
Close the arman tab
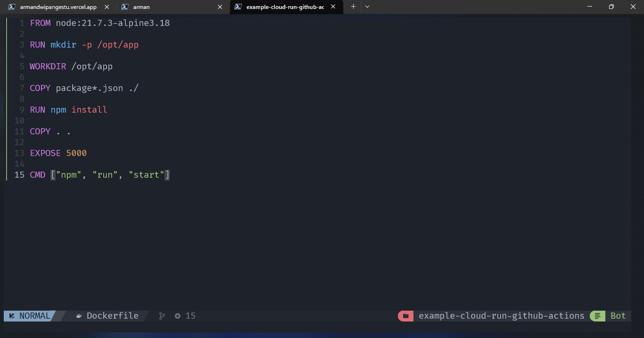[x=220, y=7]
